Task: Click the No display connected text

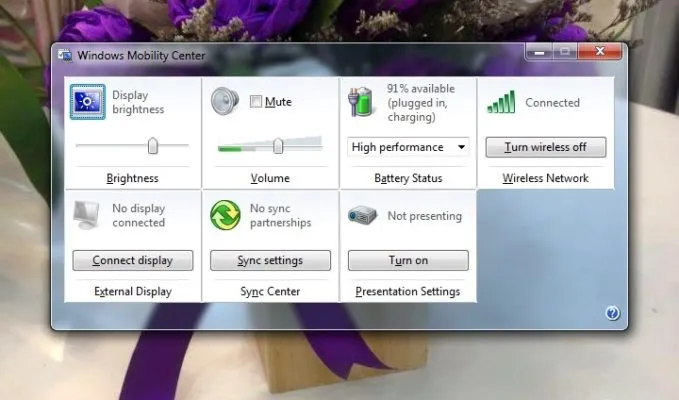Action: 139,215
